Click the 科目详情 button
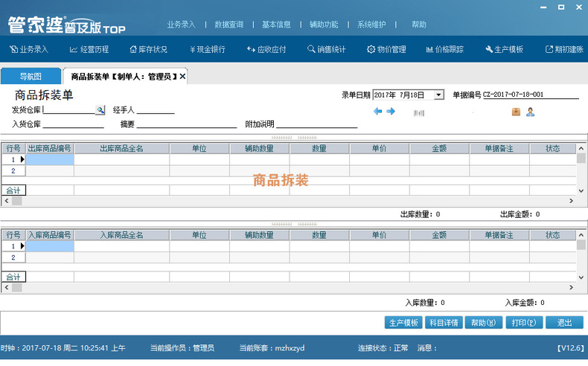This screenshot has width=588, height=366. [444, 323]
